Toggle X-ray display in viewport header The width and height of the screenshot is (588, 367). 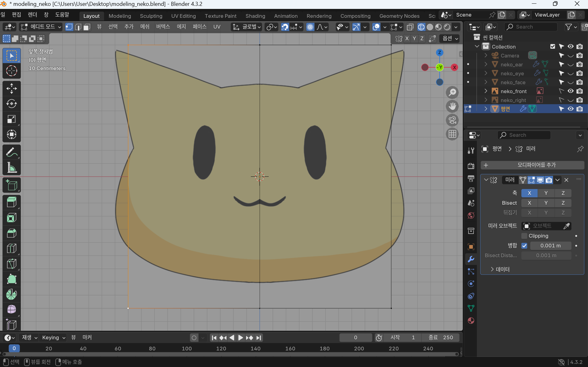click(410, 27)
